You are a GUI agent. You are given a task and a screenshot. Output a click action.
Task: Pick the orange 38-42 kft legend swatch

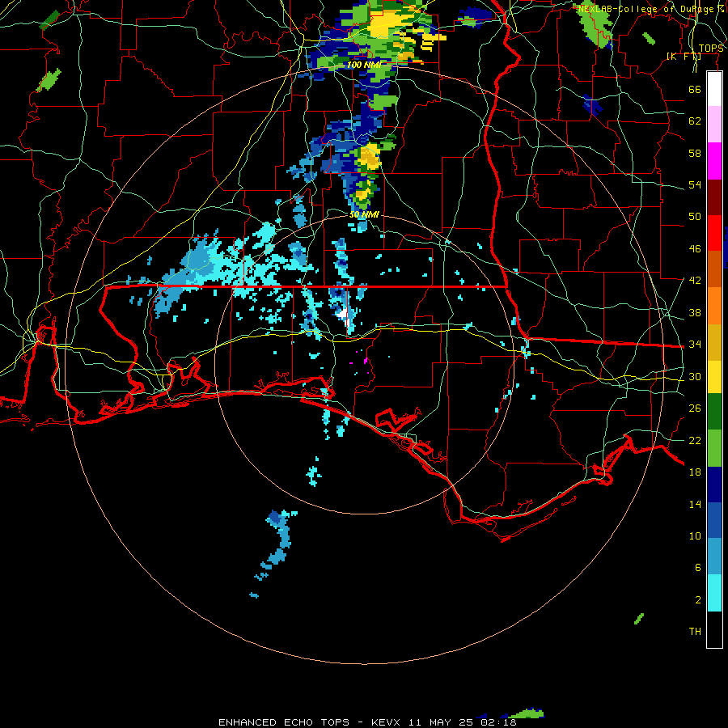click(x=714, y=306)
